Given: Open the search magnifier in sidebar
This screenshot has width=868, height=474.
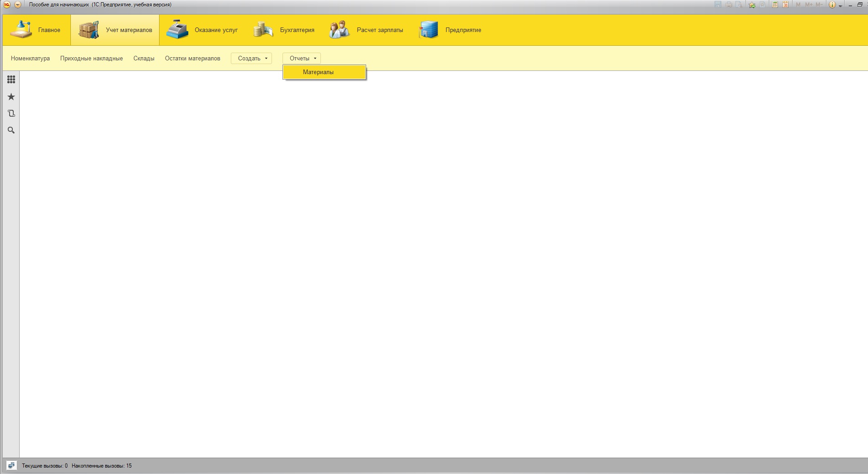Looking at the screenshot, I should (11, 130).
